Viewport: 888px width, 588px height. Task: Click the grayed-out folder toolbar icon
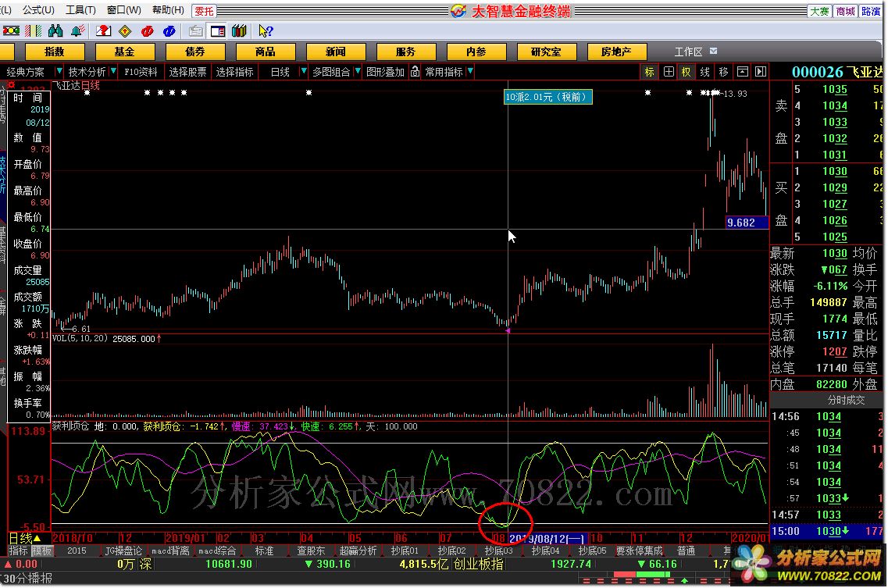pos(196,31)
